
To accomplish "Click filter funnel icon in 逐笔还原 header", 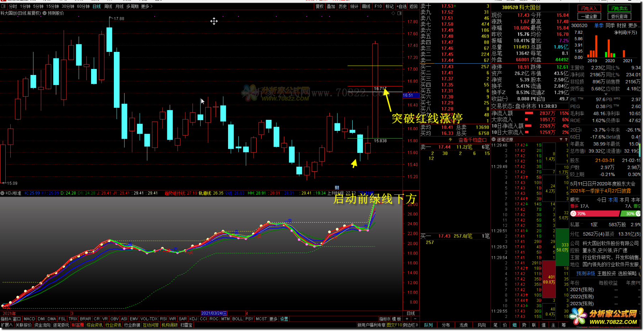I will (561, 139).
